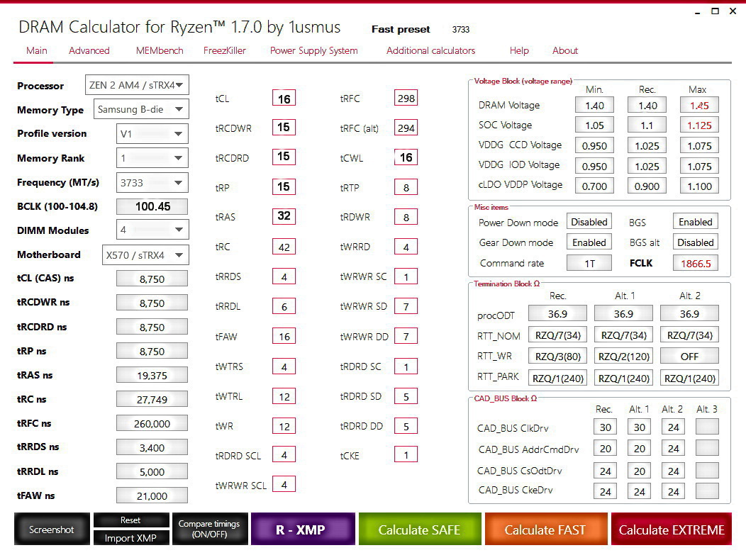The width and height of the screenshot is (746, 560).
Task: Click the BGS alt Disabled field
Action: pos(695,242)
